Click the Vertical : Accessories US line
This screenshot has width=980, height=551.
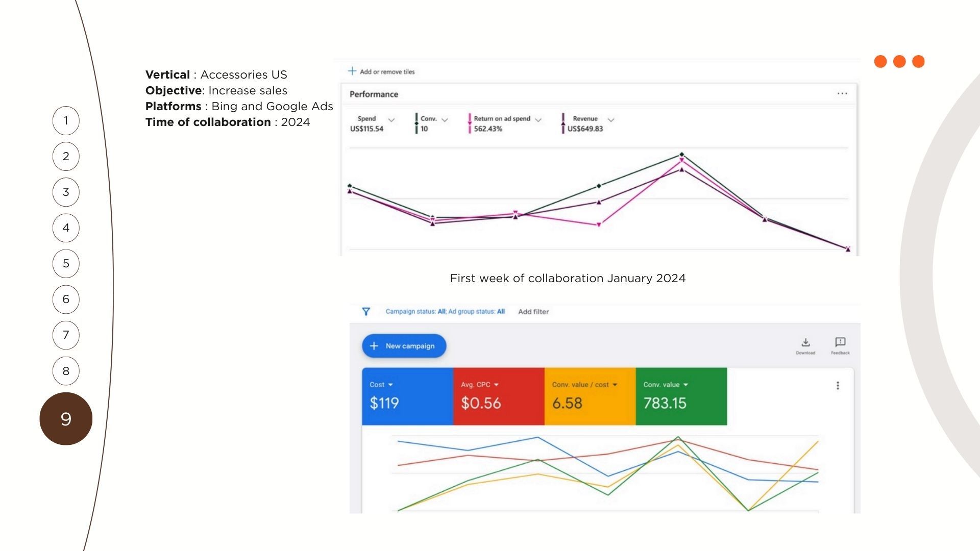216,74
